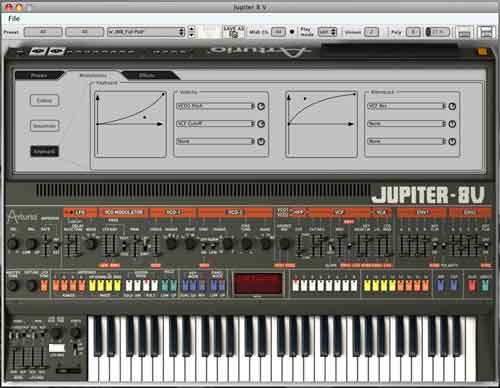
Task: Click the red button right of the patch buttons
Action: [x=472, y=285]
